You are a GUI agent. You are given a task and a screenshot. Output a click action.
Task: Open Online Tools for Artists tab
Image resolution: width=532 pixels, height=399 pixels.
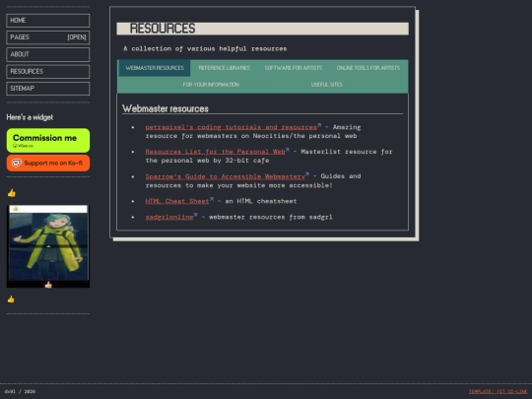(368, 68)
